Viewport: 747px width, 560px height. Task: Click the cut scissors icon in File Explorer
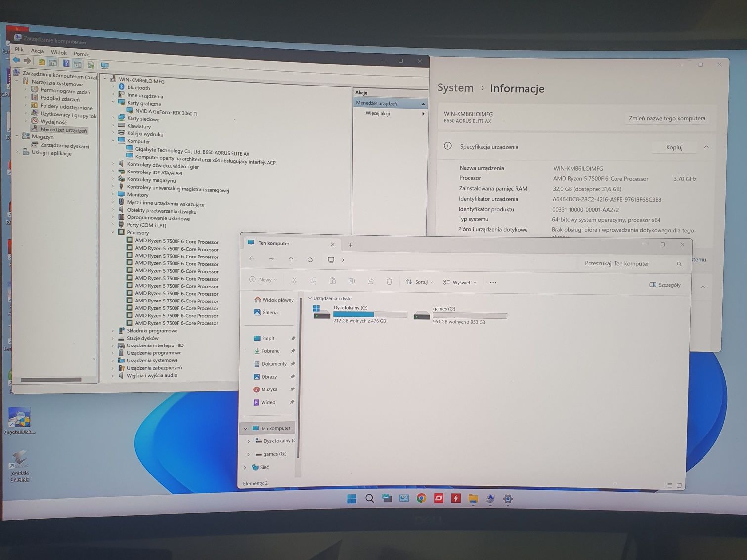click(x=294, y=280)
